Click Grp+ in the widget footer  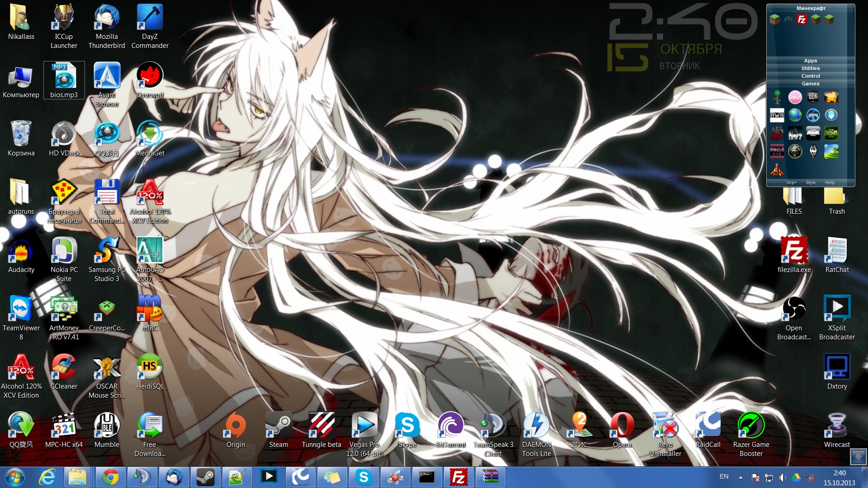tap(792, 183)
